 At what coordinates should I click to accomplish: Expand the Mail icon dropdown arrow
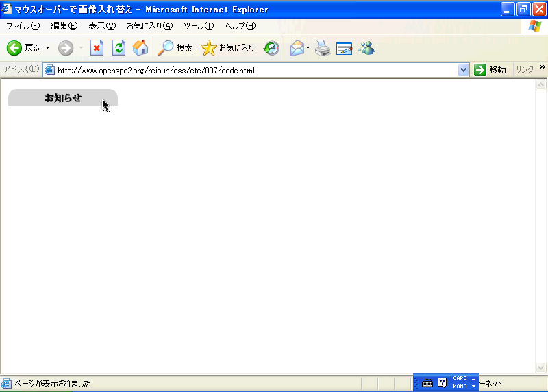[x=308, y=48]
